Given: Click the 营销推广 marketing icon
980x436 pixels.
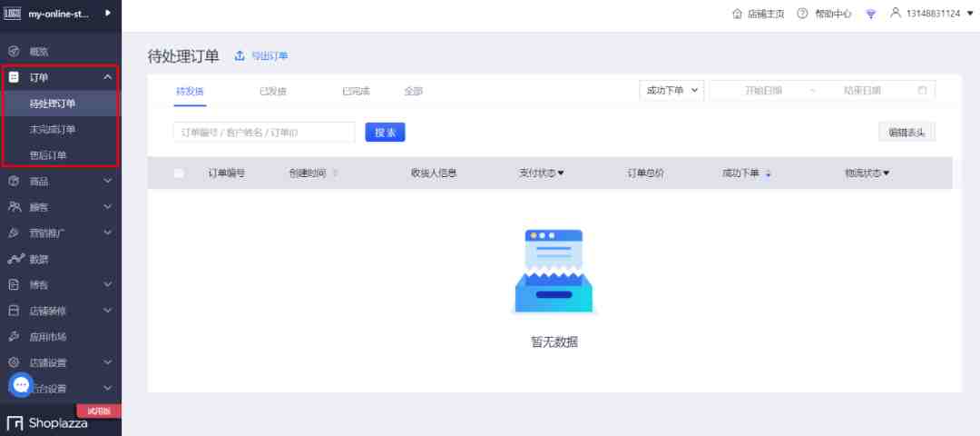Looking at the screenshot, I should tap(14, 233).
